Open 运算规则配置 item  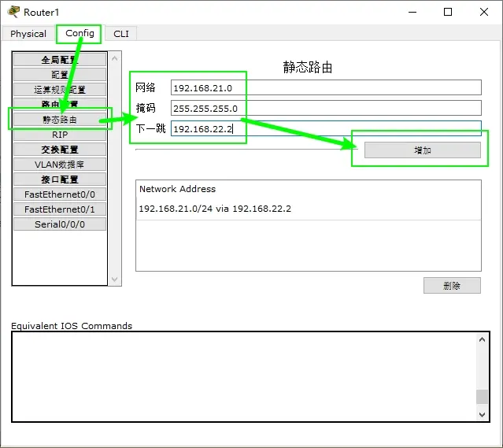60,90
